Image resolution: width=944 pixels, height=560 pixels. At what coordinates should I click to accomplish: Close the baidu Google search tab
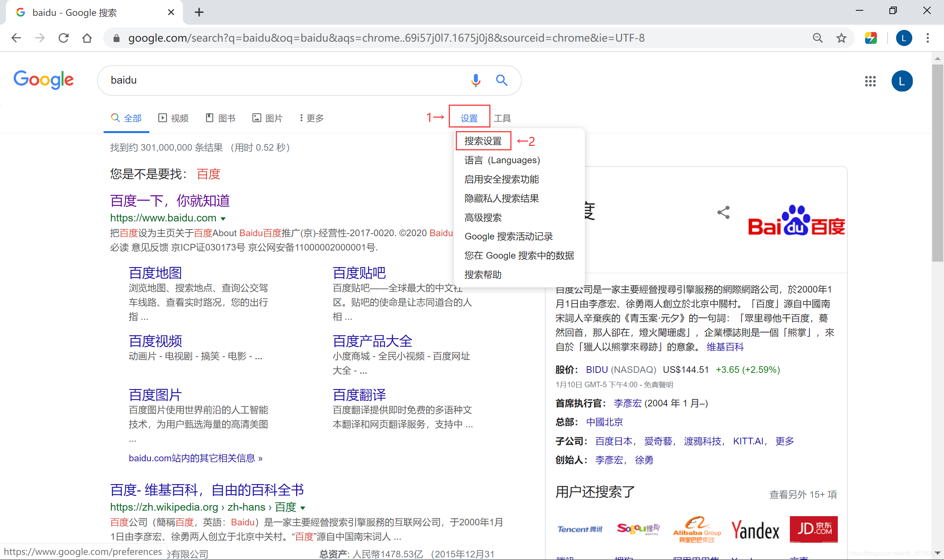coord(171,12)
